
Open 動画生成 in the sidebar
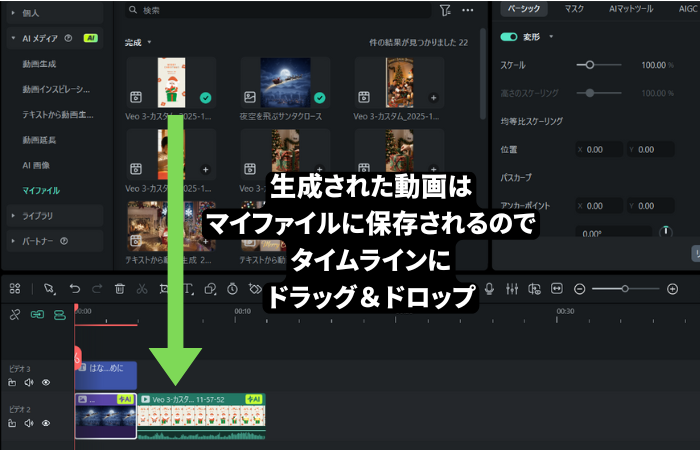tap(39, 64)
